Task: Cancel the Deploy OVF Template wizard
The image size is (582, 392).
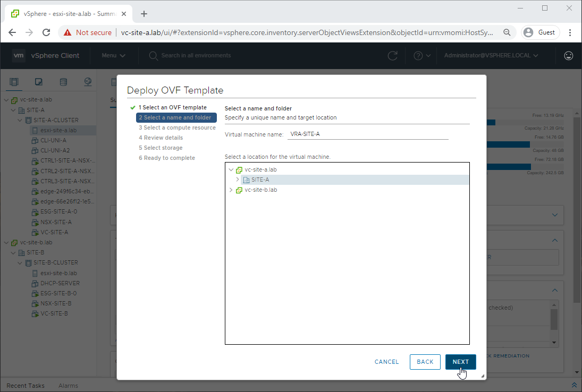Action: [x=386, y=362]
